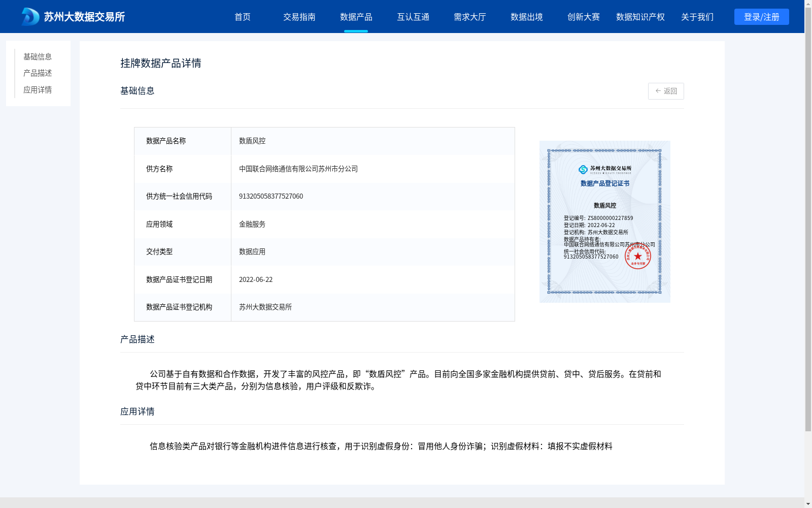The image size is (812, 508).
Task: Click the 供方统一社会信用代码 label cell
Action: click(183, 196)
